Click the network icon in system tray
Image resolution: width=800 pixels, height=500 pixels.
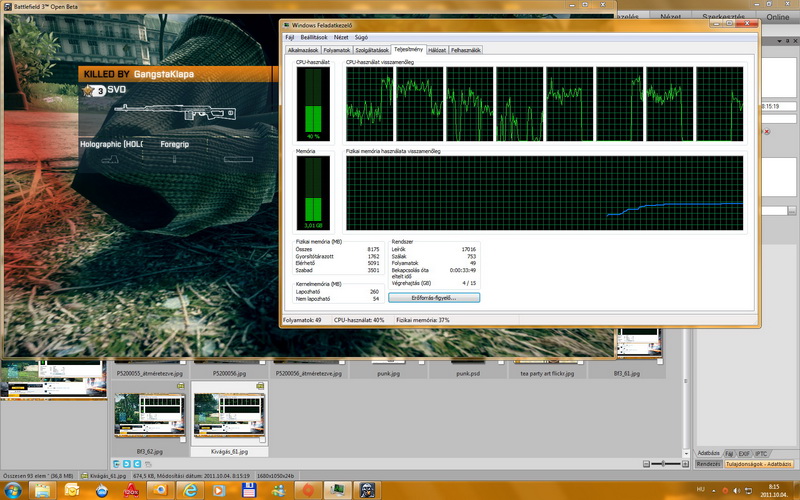pyautogui.click(x=746, y=490)
